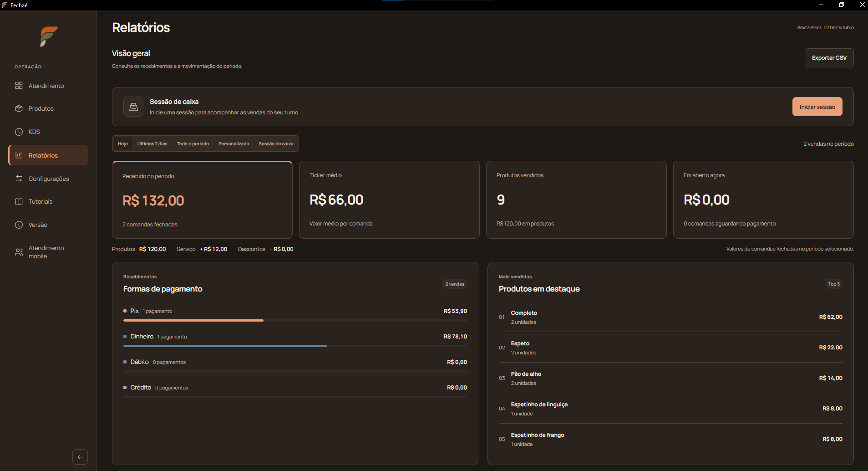Switch to Últimos 7 dias tab
The image size is (868, 471).
click(x=152, y=143)
